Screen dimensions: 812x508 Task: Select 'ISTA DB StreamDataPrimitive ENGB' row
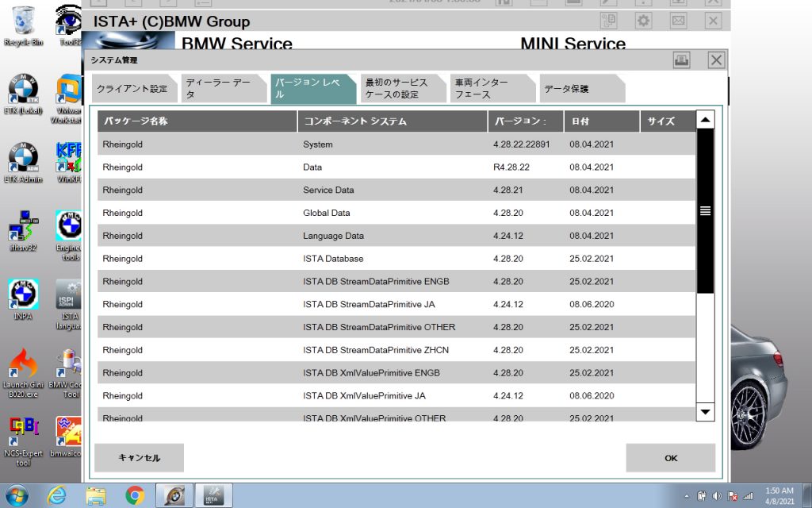point(396,281)
